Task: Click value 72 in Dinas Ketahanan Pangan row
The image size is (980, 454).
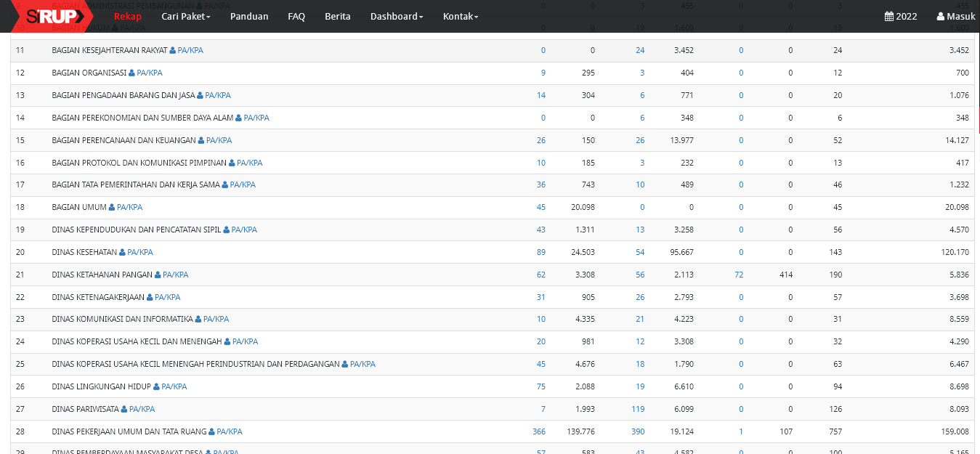Action: (x=739, y=275)
